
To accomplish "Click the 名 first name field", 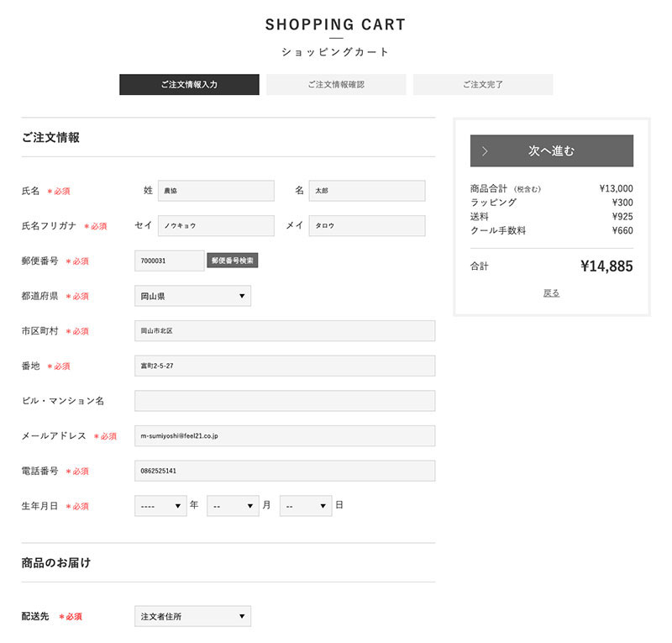I will coord(367,191).
